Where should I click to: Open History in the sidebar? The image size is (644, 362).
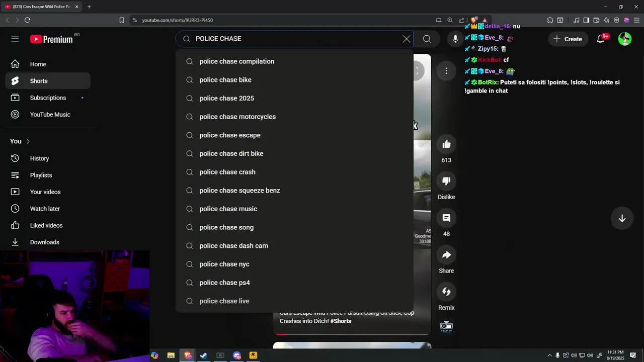tap(48, 158)
